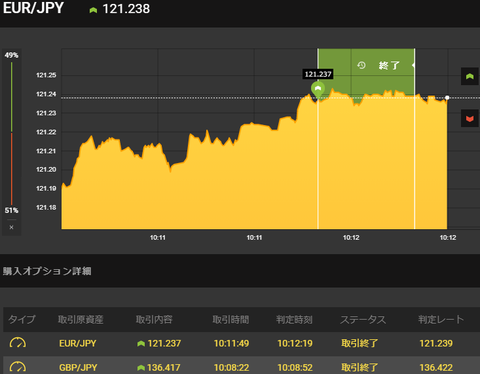480x374 pixels.
Task: Click the clock history icon beside 終了
Action: click(361, 65)
